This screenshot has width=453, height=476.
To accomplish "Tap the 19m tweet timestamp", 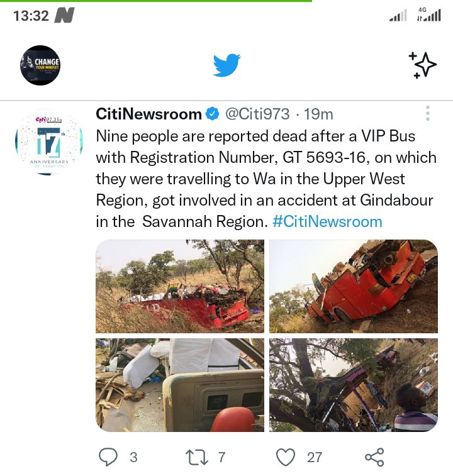I will [x=318, y=114].
